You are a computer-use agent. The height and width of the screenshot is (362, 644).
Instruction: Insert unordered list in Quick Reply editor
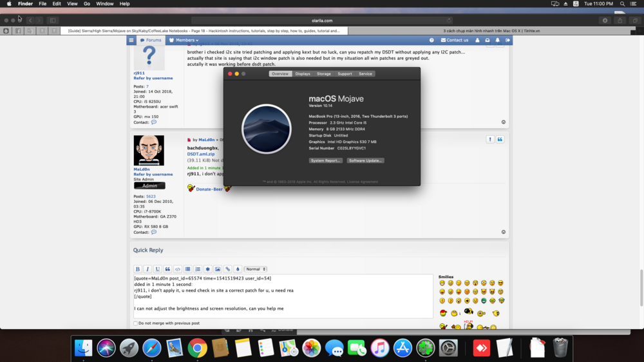[x=187, y=269]
